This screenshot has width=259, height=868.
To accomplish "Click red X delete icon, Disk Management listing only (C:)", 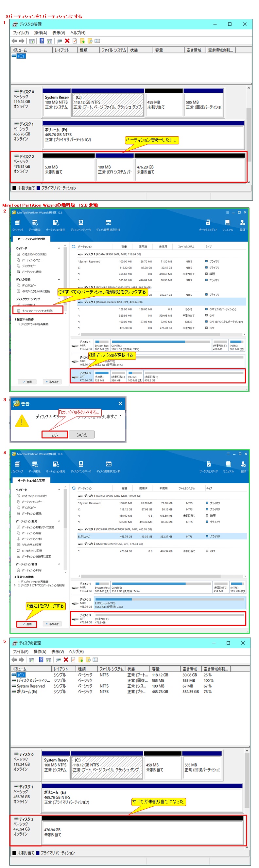I will click(x=67, y=41).
